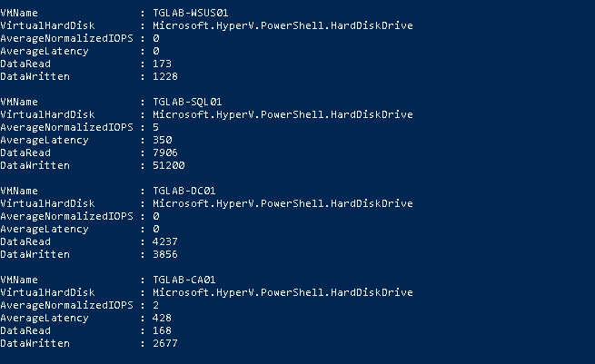The height and width of the screenshot is (364, 595).
Task: Click AverageLatency value 428
Action: tap(162, 318)
